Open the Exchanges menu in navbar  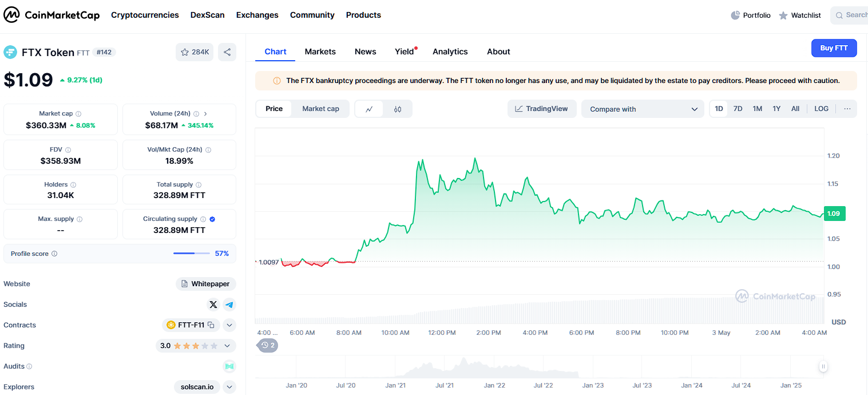(x=257, y=15)
